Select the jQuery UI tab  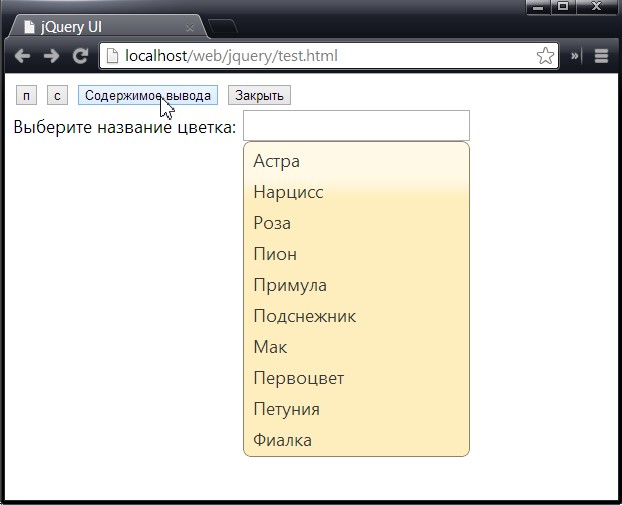click(x=107, y=27)
